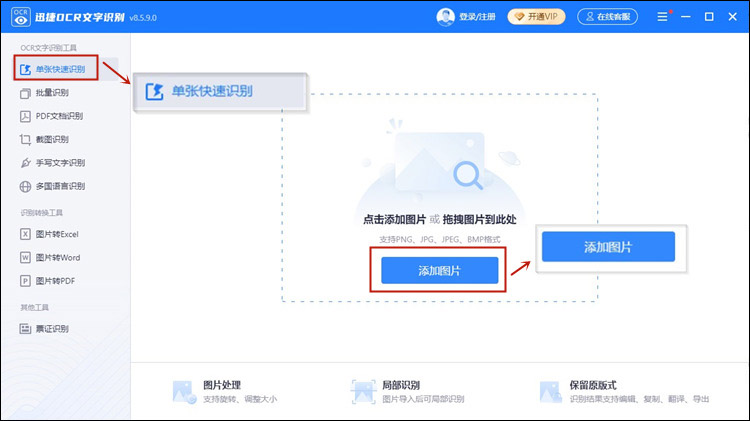
Task: Click 图片导入后可局部识别 description
Action: point(423,399)
